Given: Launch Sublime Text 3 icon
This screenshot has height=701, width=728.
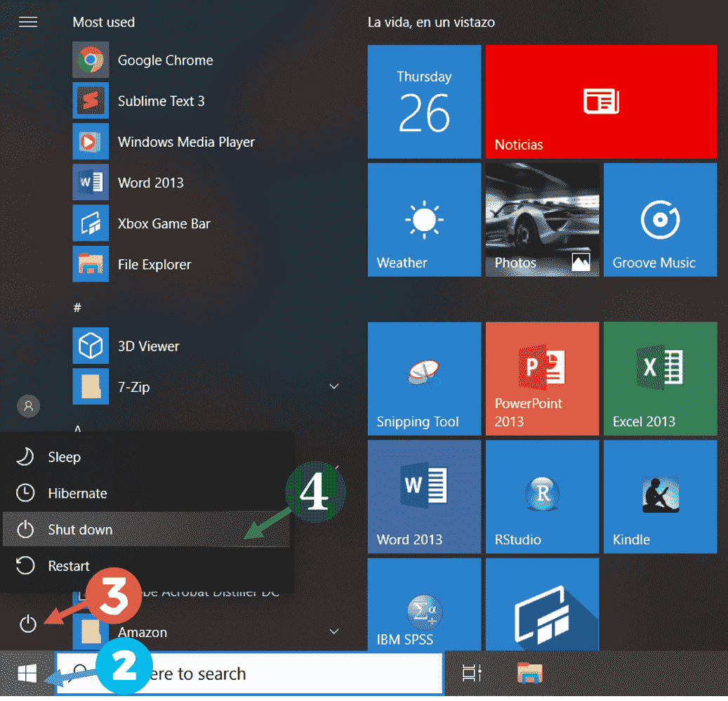Looking at the screenshot, I should point(91,101).
